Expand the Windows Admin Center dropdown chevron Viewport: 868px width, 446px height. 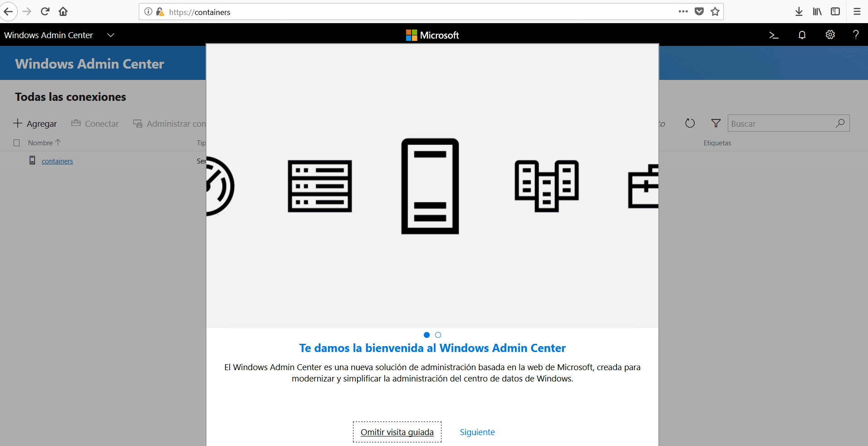tap(111, 35)
